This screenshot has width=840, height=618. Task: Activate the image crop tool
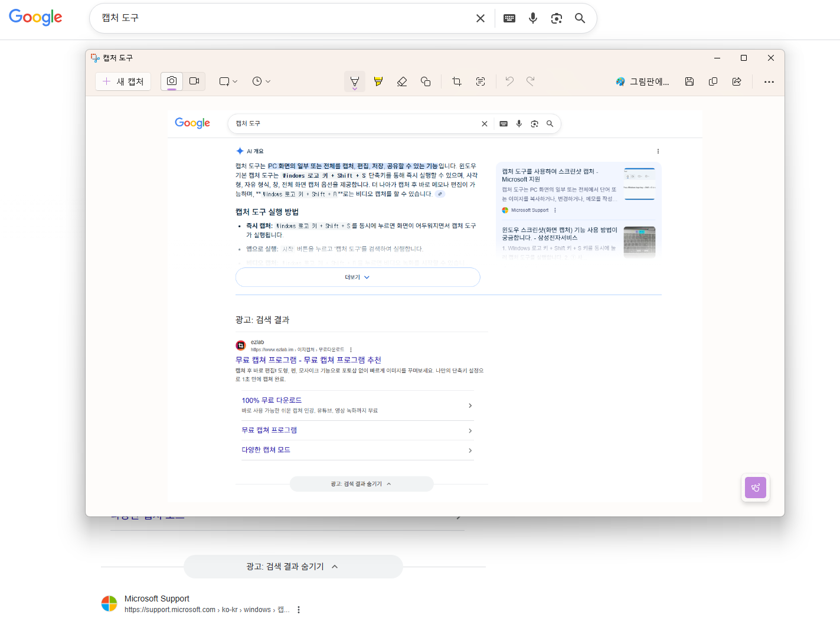click(x=457, y=81)
